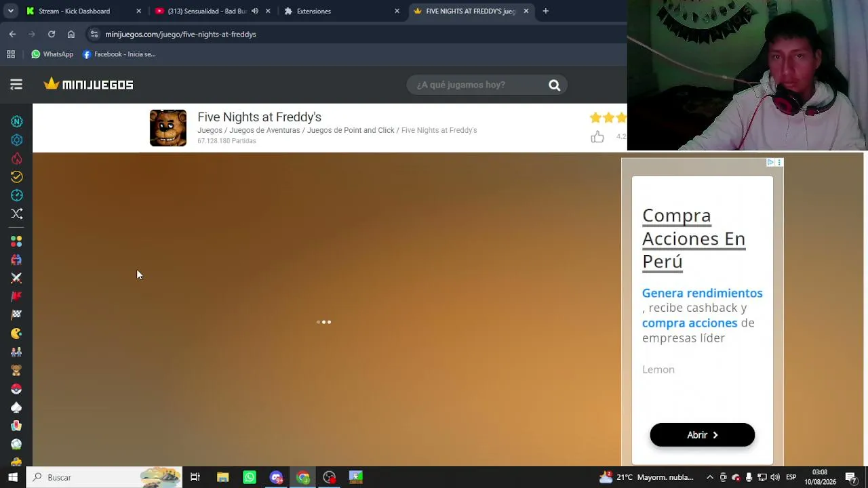Open File Explorer from the taskbar
Screen dimensions: 868x488
tap(222, 477)
